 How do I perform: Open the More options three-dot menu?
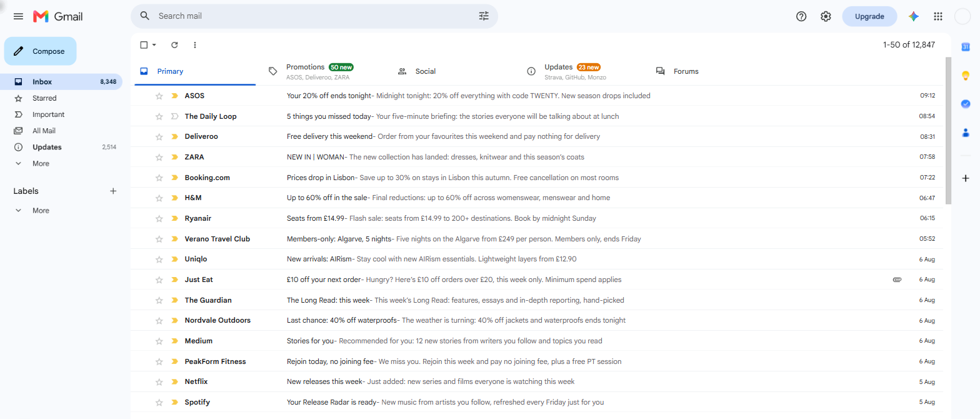(x=195, y=44)
